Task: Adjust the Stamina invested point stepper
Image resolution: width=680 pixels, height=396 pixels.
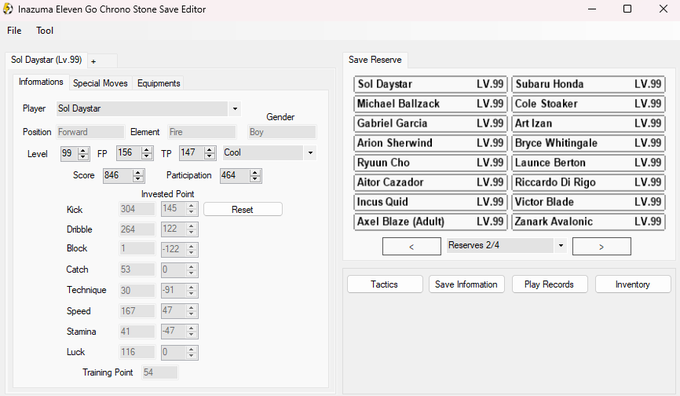Action: click(191, 332)
